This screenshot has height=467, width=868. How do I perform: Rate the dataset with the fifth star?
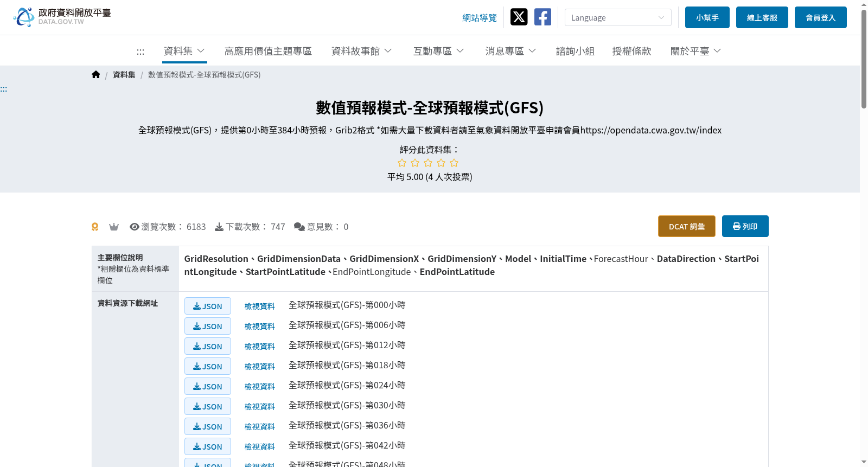pos(454,163)
